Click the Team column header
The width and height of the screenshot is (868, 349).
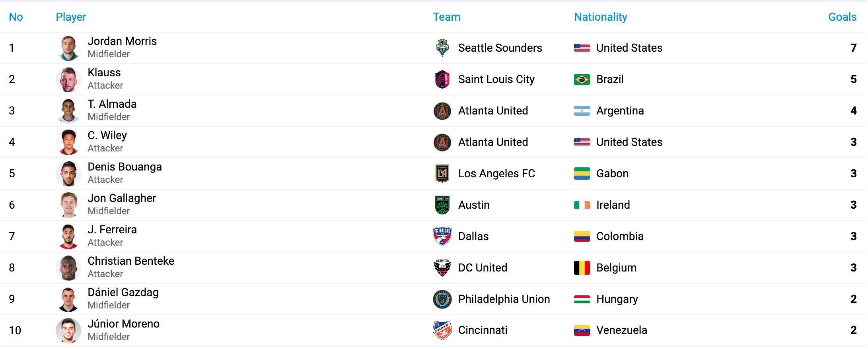[x=446, y=17]
